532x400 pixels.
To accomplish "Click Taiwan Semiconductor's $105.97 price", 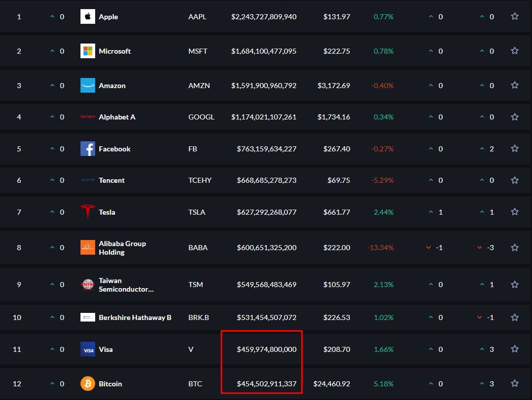I will [337, 285].
